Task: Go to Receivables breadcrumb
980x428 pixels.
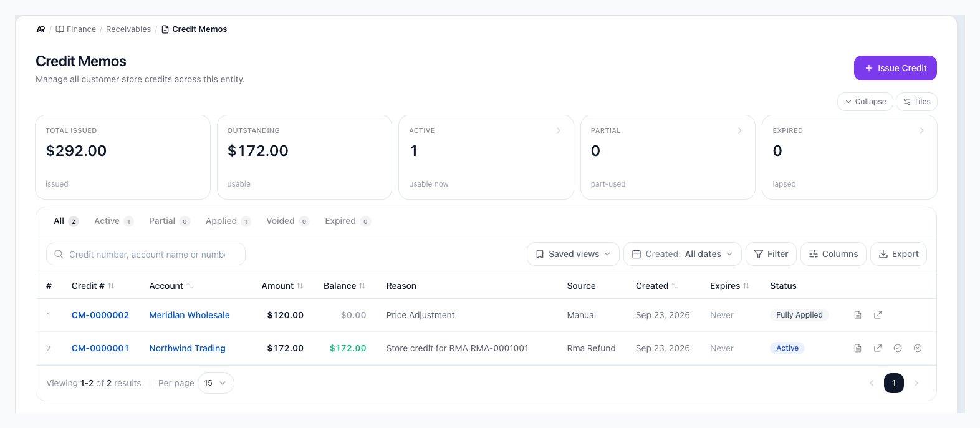Action: click(128, 29)
